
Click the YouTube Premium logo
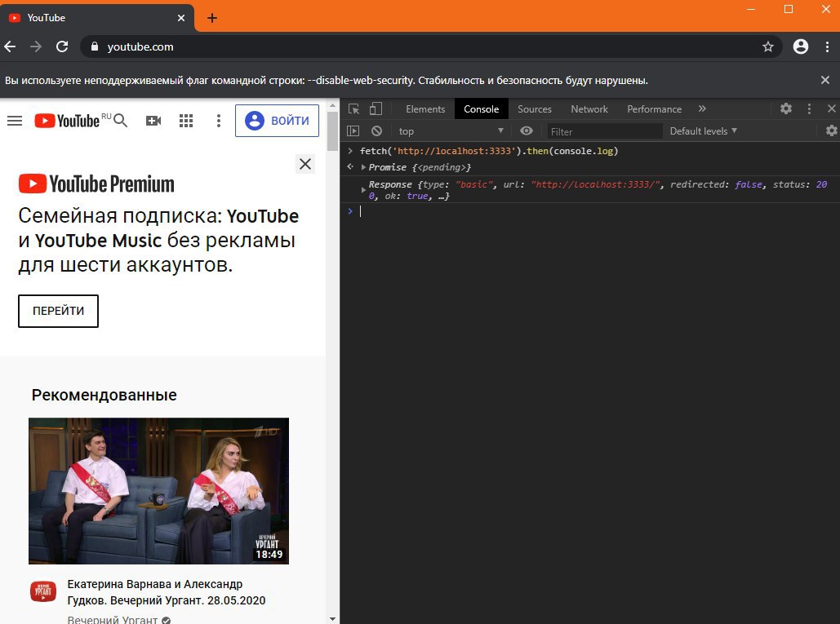pyautogui.click(x=96, y=184)
